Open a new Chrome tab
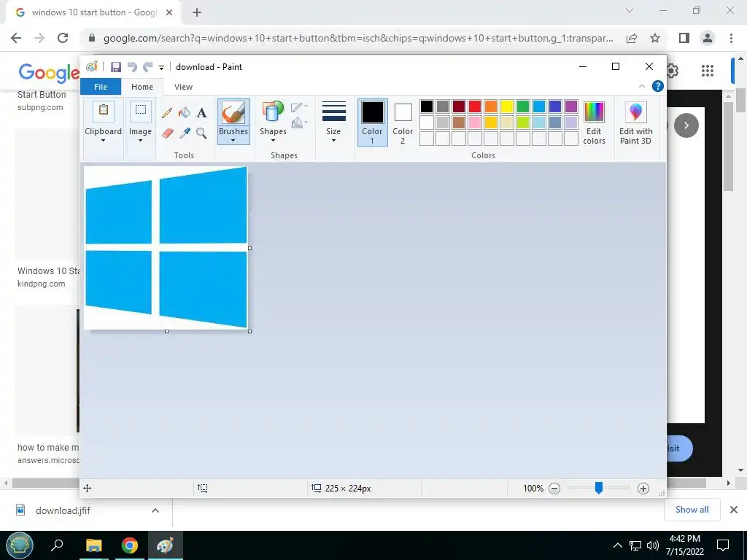Screen dimensions: 747x560 tap(197, 12)
